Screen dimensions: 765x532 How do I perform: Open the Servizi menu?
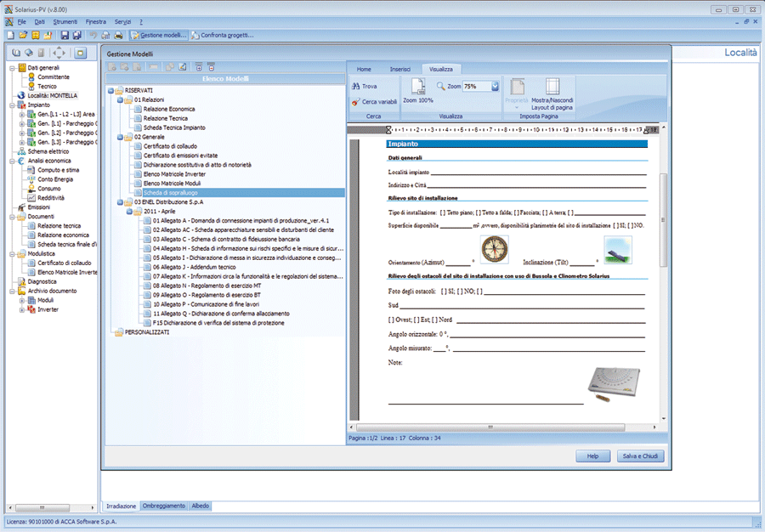(123, 22)
